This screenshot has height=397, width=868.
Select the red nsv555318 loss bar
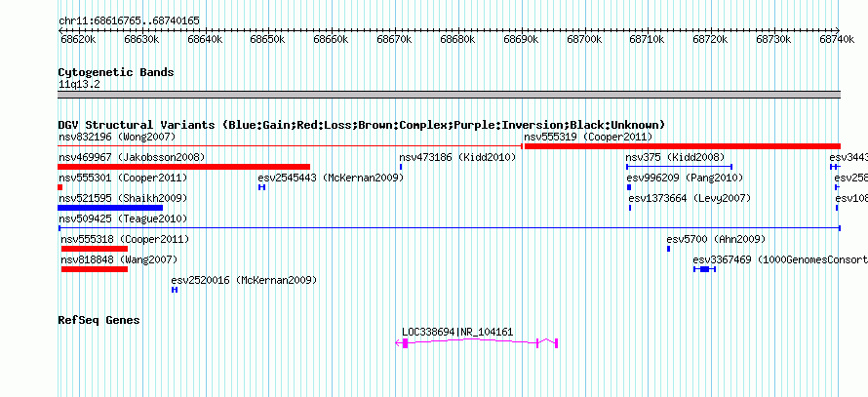pos(94,249)
